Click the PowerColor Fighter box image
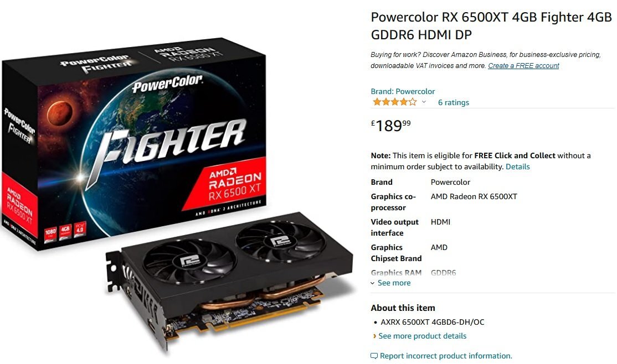Viewport: 617px width, 364px height. [x=134, y=143]
